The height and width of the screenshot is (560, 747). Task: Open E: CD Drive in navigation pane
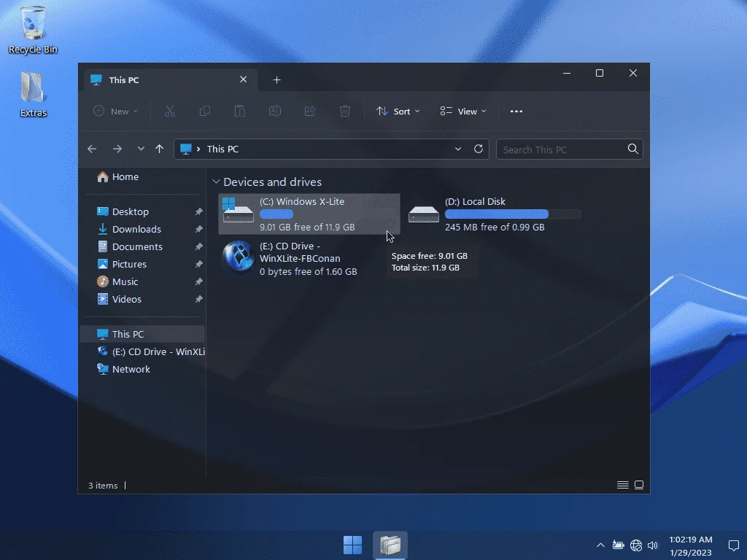pos(151,352)
